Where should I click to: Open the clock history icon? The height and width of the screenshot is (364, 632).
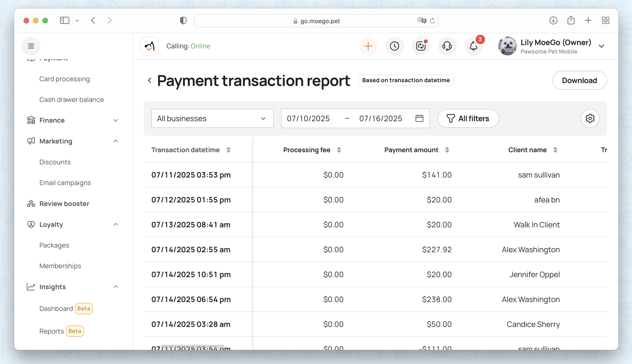pos(394,46)
